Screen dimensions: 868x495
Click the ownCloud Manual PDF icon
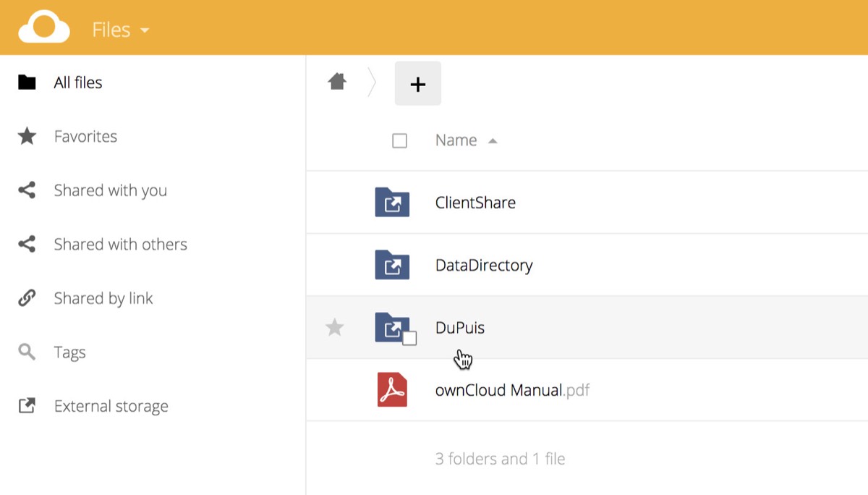(x=392, y=390)
